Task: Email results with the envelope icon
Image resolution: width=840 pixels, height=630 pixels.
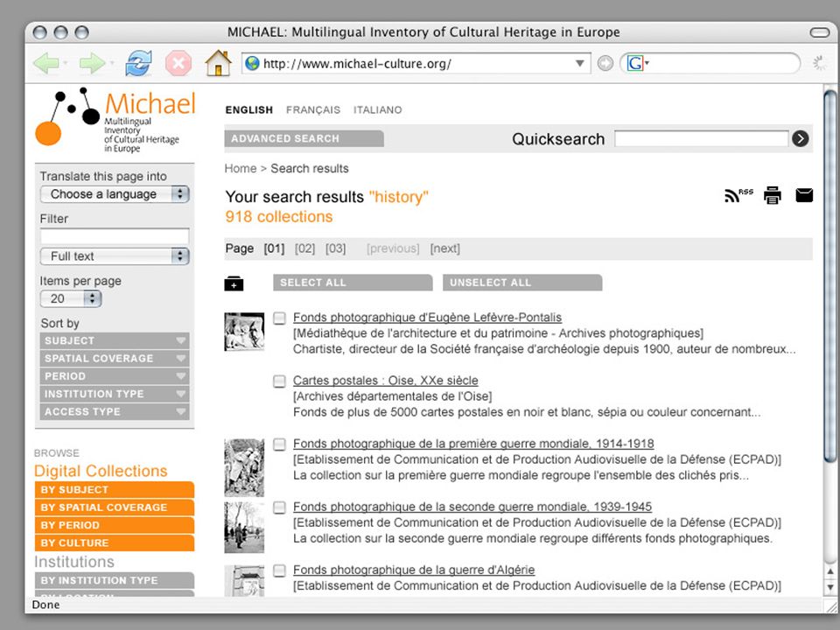Action: pyautogui.click(x=804, y=195)
